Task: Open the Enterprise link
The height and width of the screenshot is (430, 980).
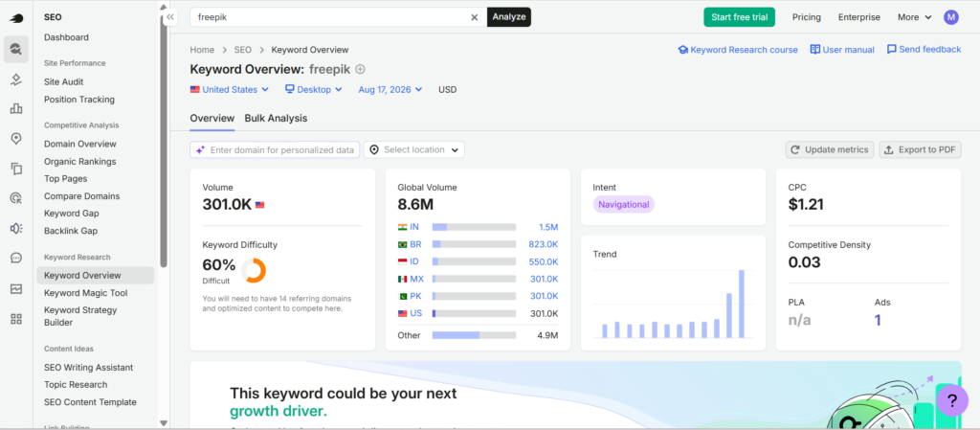Action: pos(858,17)
